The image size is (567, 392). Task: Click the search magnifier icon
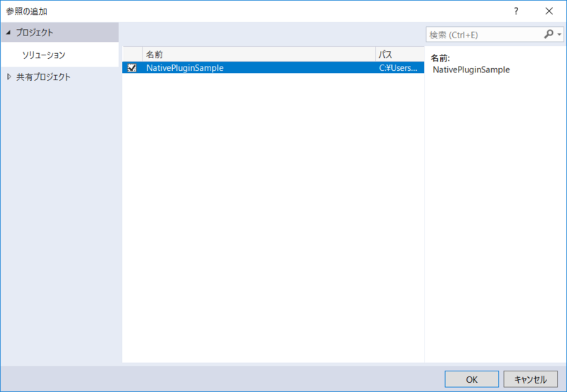[549, 34]
